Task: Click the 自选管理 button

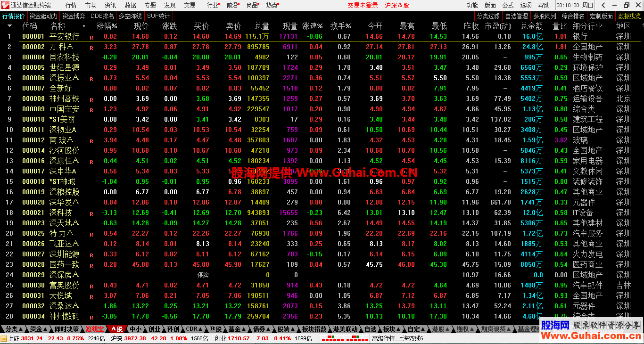Action: pyautogui.click(x=517, y=16)
